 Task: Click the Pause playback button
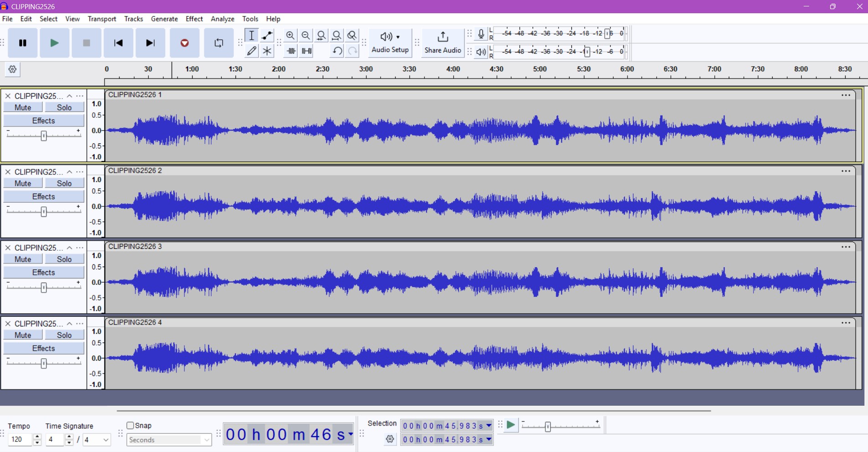click(22, 43)
